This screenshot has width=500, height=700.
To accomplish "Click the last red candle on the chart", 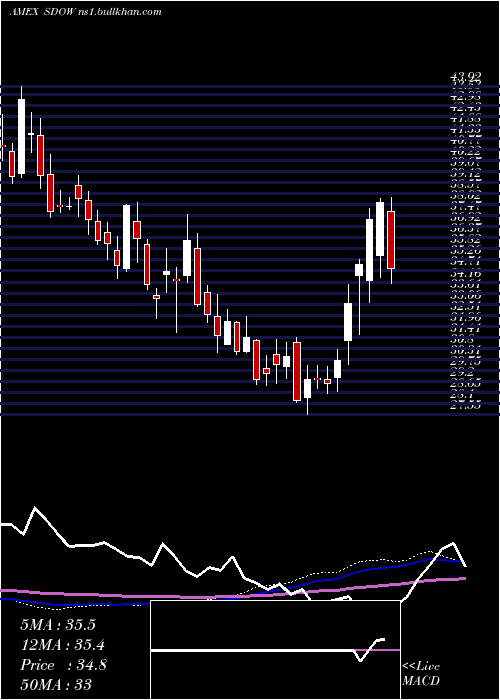I will click(391, 240).
